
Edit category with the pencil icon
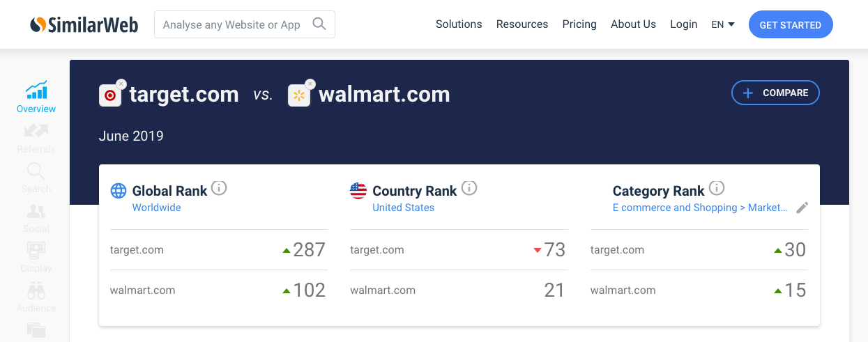point(802,208)
